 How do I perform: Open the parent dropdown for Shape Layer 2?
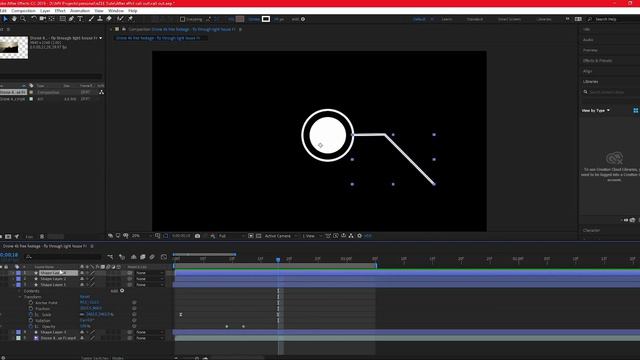click(149, 279)
